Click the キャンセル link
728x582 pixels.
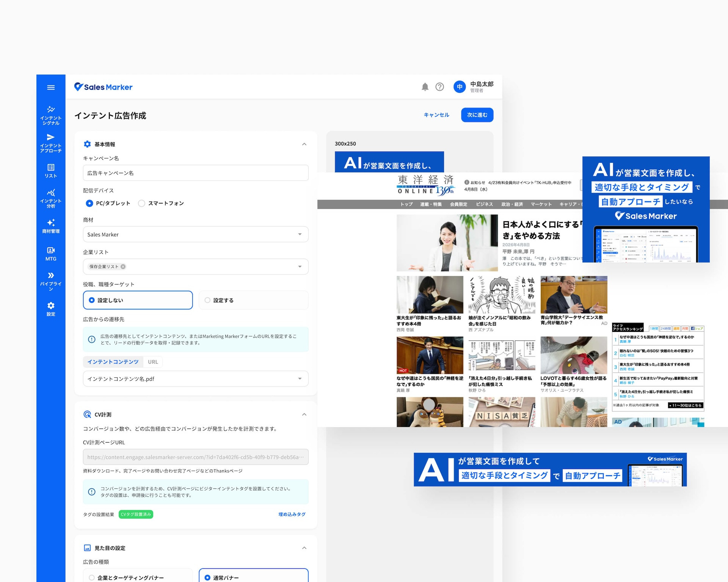(436, 115)
